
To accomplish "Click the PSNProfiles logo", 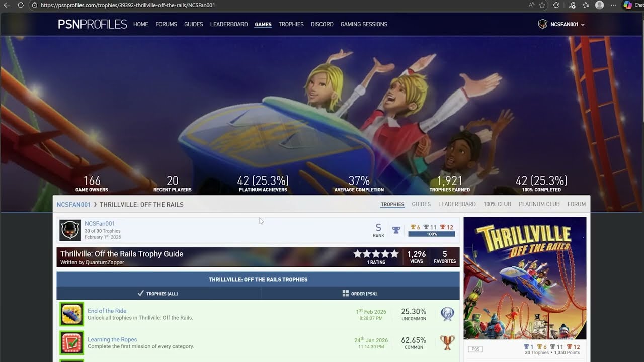I will (x=93, y=24).
